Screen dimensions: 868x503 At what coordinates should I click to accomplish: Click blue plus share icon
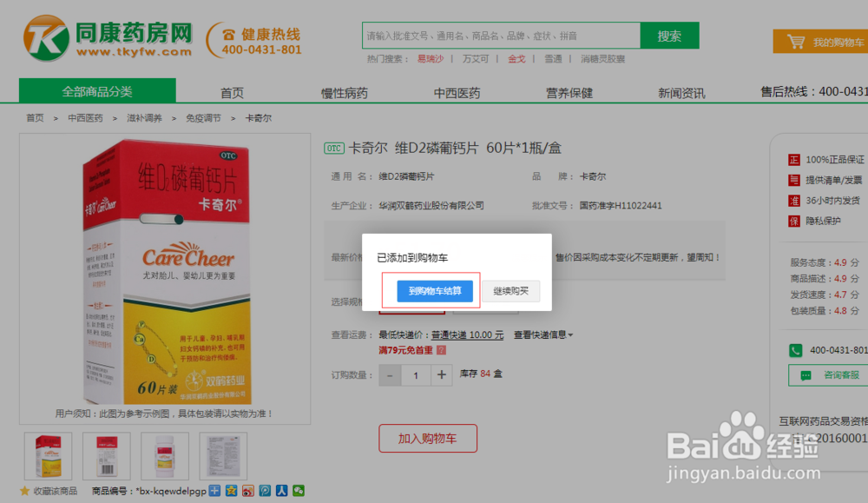[x=214, y=490]
